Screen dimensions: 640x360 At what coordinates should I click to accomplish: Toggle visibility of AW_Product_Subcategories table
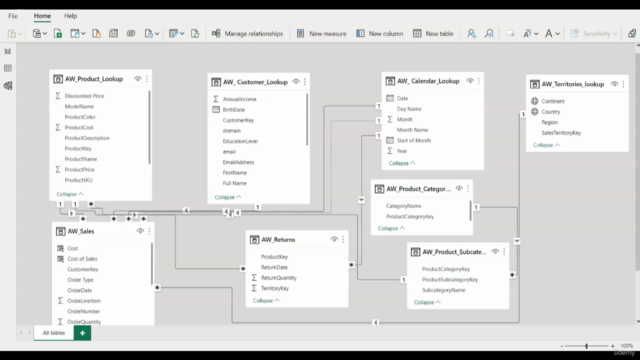[495, 252]
